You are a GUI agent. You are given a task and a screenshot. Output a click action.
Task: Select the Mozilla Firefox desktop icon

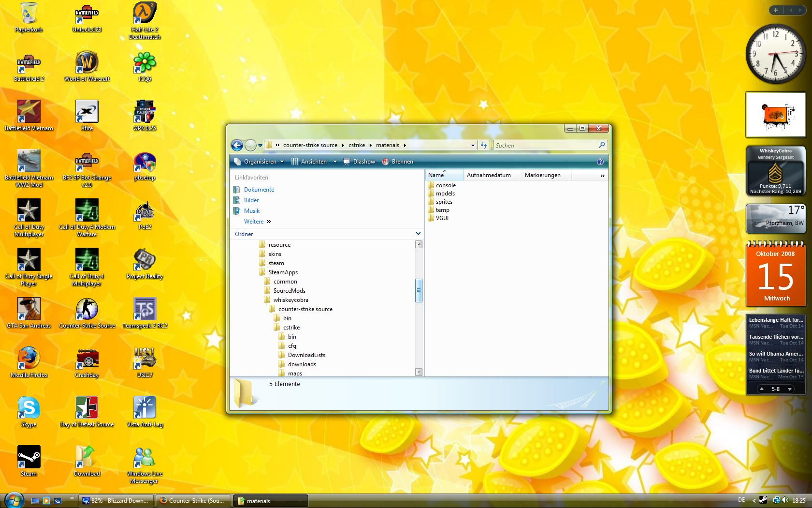click(29, 363)
